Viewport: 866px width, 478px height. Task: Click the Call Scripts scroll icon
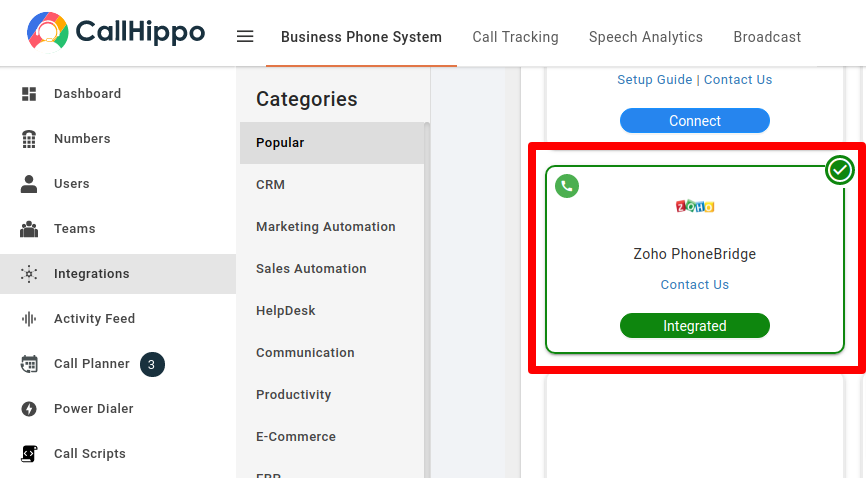click(29, 454)
